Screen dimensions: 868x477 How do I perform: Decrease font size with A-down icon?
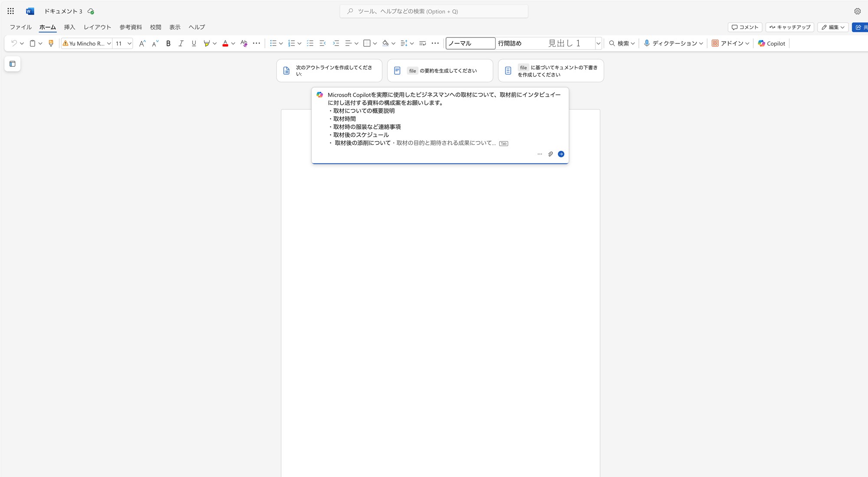[x=155, y=43]
